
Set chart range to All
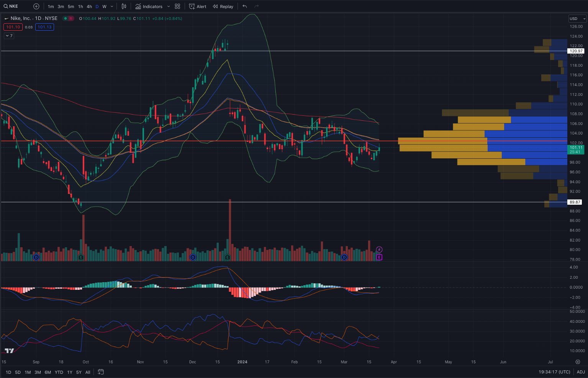point(88,372)
